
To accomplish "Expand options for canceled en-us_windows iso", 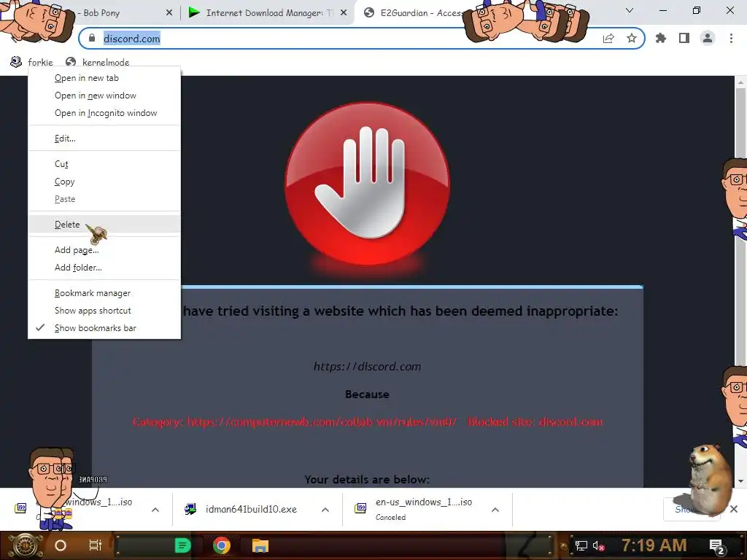I will (495, 510).
